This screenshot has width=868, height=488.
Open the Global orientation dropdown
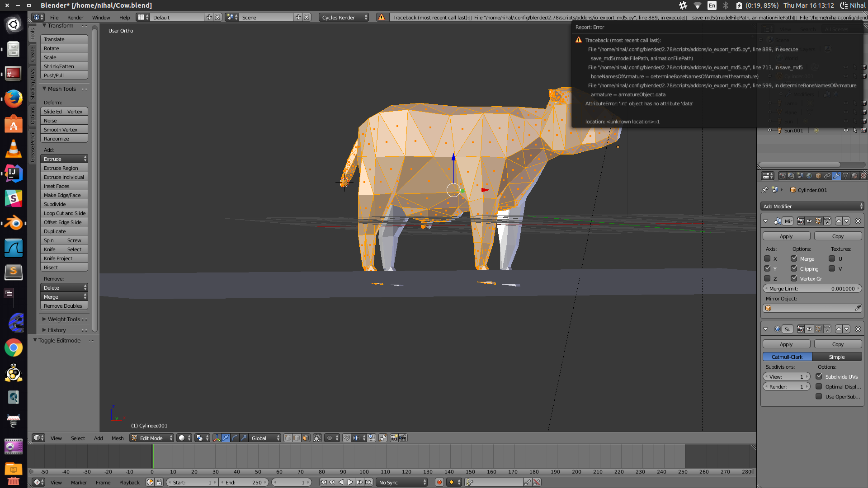[x=265, y=438]
